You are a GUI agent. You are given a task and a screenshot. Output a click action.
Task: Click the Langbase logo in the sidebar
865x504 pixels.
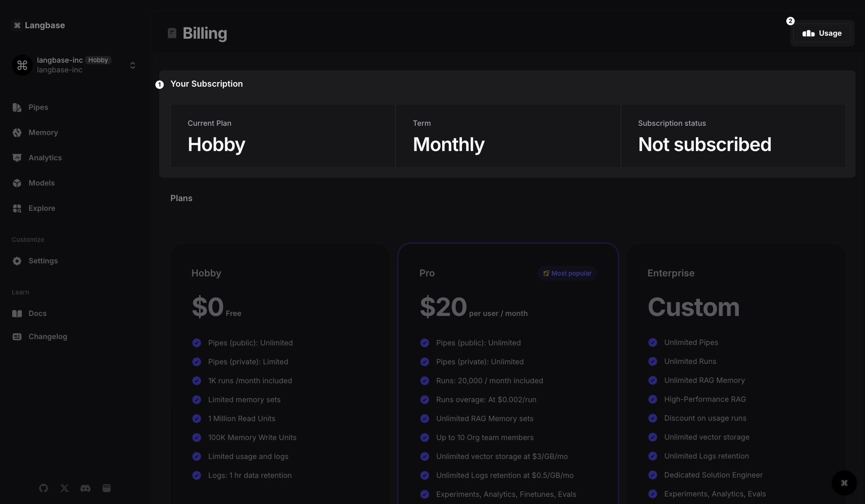coord(38,25)
